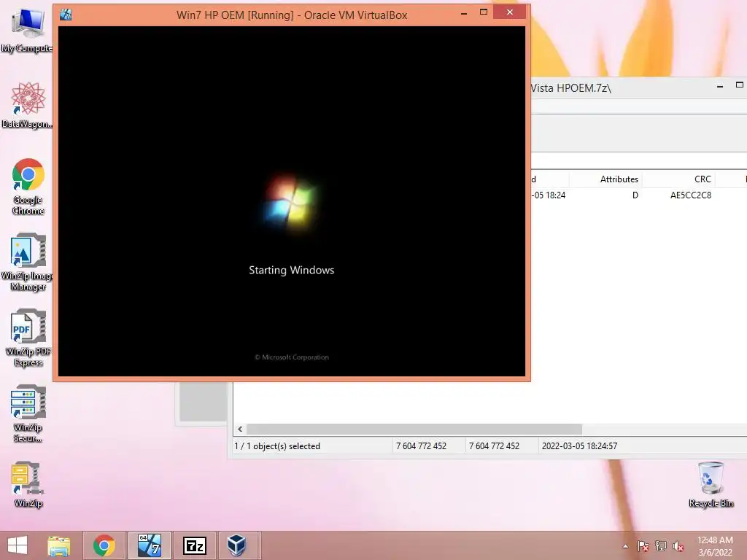Open the WinZip desktop shortcut
The image size is (747, 560).
click(x=28, y=484)
